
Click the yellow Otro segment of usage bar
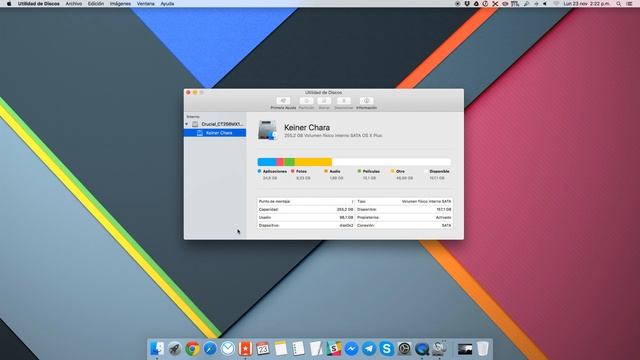313,162
